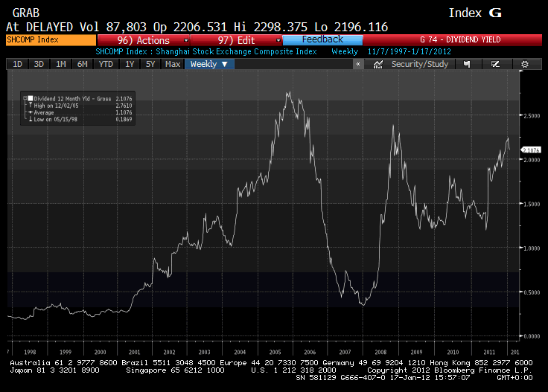Select the 1Y time range tab
The image size is (548, 392).
point(130,64)
